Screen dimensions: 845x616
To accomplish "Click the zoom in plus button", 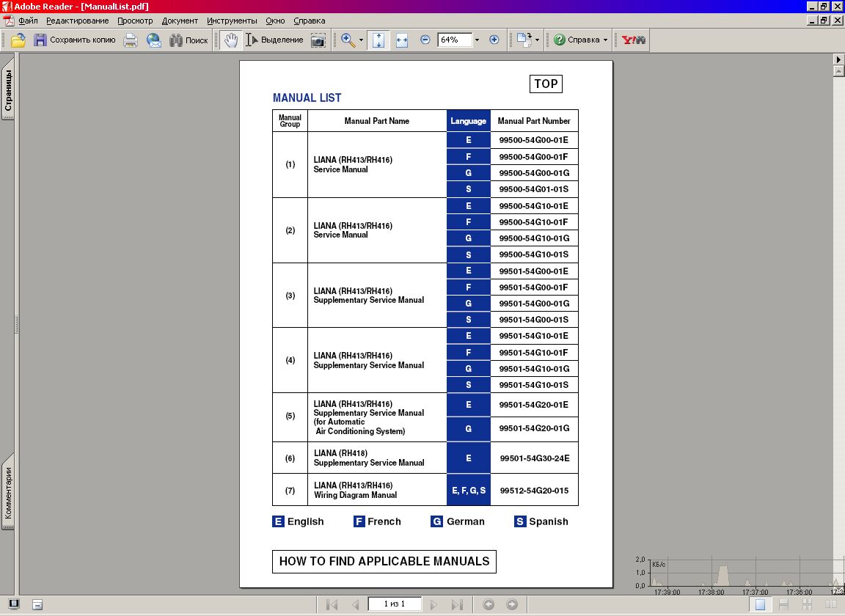I will (494, 40).
